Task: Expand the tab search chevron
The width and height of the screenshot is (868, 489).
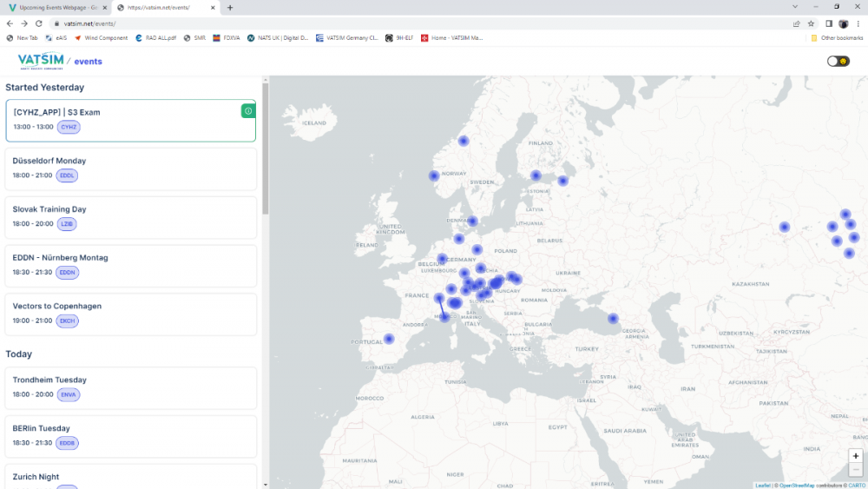Action: [x=797, y=7]
